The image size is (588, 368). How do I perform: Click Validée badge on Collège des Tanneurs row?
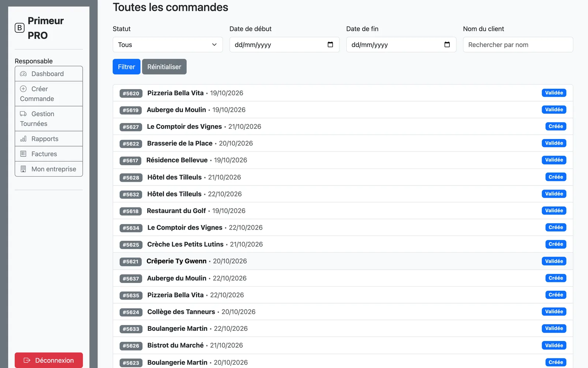pyautogui.click(x=554, y=311)
